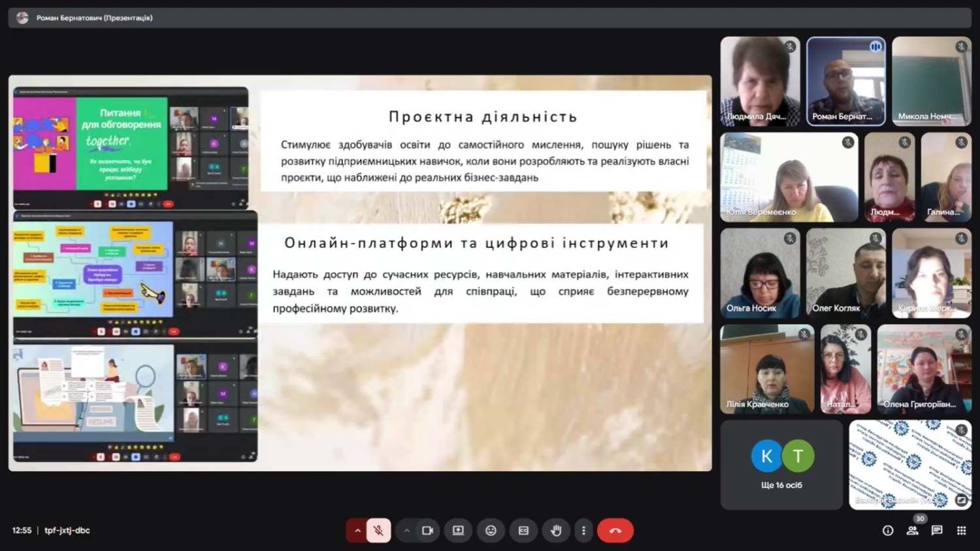Click the present screen icon
The height and width of the screenshot is (551, 980).
[458, 531]
